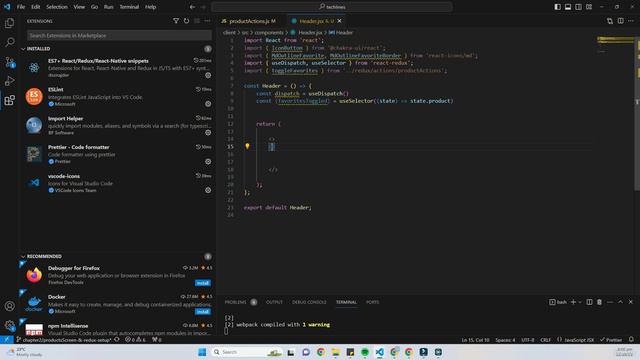Open notifications bell in status bar
This screenshot has height=360, width=640.
[631, 340]
